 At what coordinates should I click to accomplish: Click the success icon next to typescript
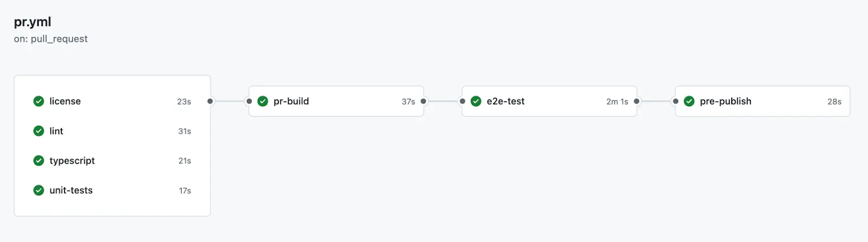(x=39, y=161)
